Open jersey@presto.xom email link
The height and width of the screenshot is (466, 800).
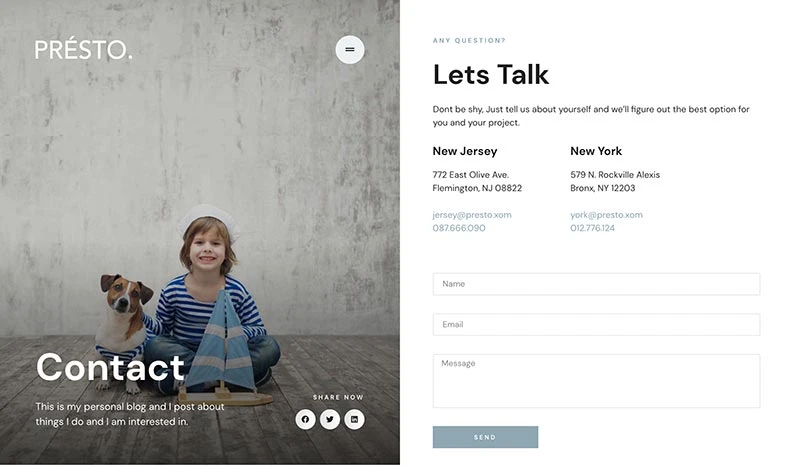coord(471,215)
